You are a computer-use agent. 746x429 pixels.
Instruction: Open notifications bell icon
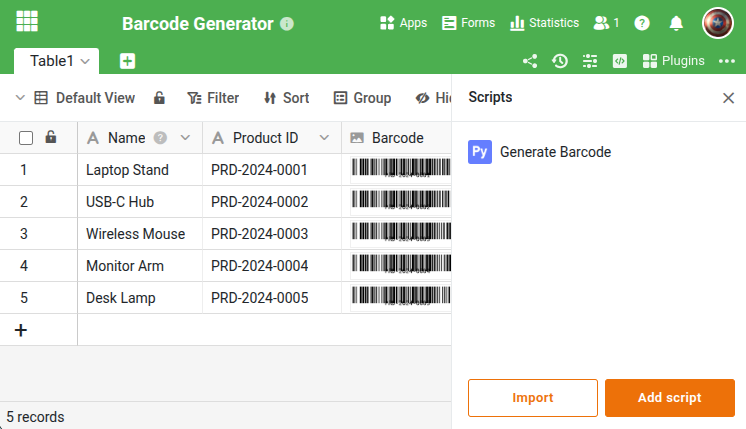point(676,23)
